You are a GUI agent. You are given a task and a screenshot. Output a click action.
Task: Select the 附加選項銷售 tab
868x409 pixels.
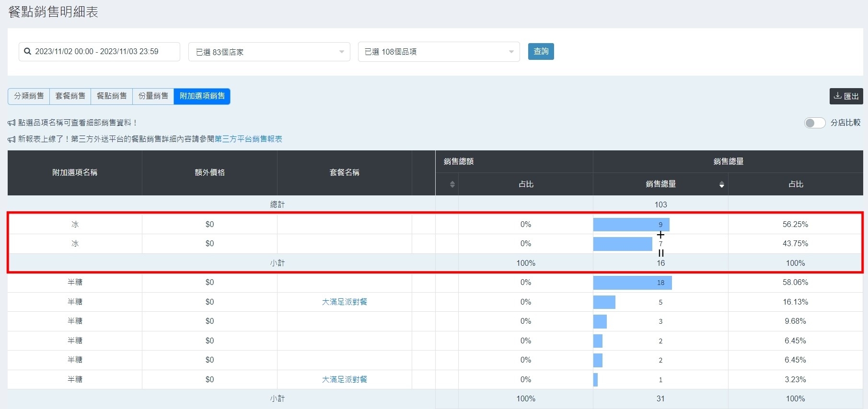pos(202,96)
